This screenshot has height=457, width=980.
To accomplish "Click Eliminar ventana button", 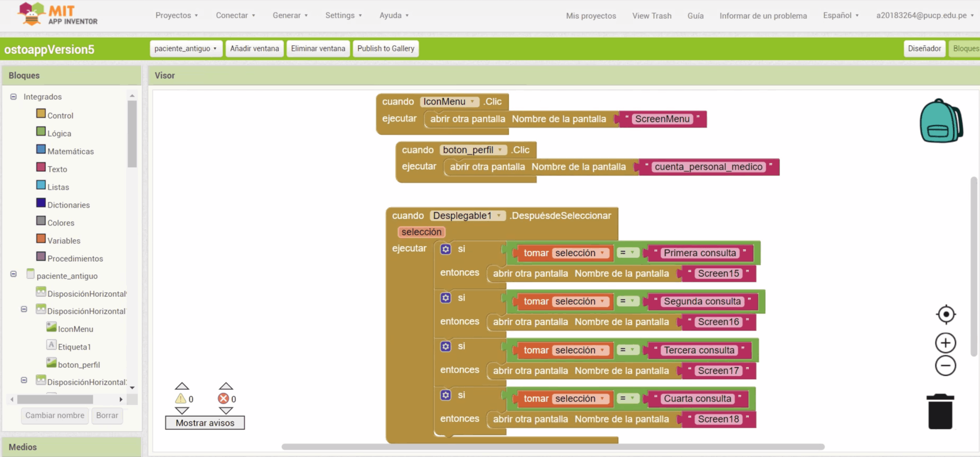I will 318,48.
